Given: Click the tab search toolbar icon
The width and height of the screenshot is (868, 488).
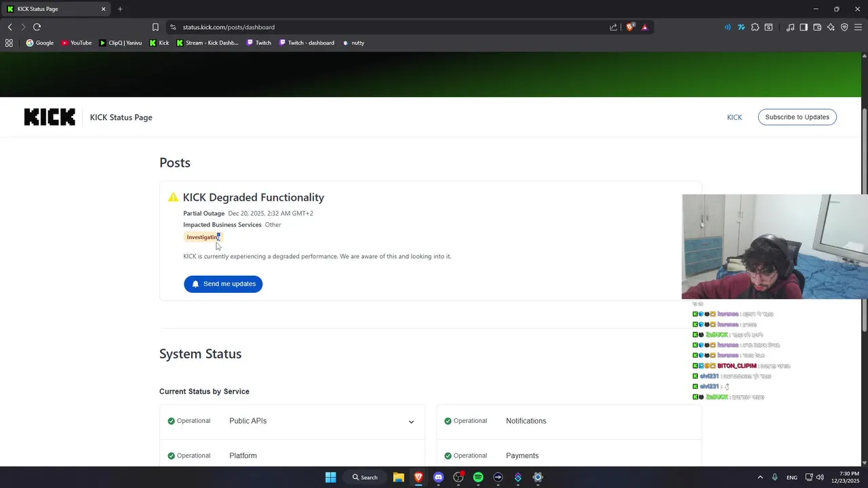Looking at the screenshot, I should pyautogui.click(x=768, y=27).
